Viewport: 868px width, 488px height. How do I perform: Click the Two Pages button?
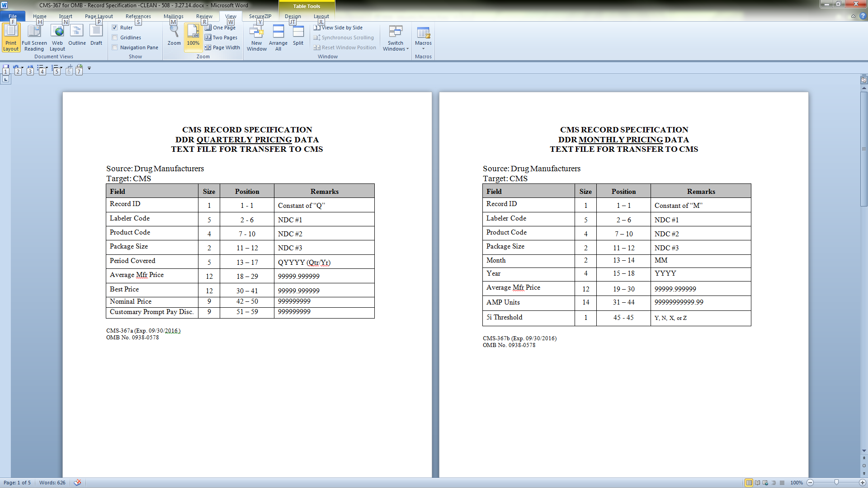[221, 38]
